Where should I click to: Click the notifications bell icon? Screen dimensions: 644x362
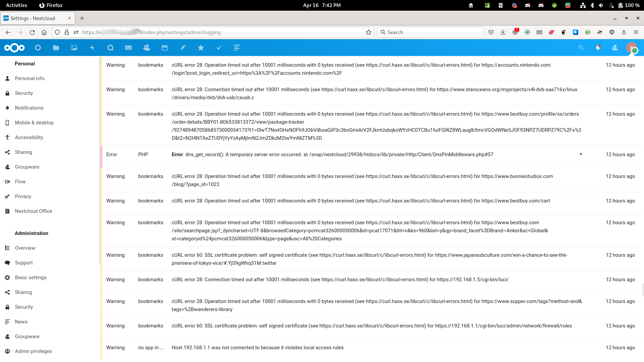(x=598, y=48)
